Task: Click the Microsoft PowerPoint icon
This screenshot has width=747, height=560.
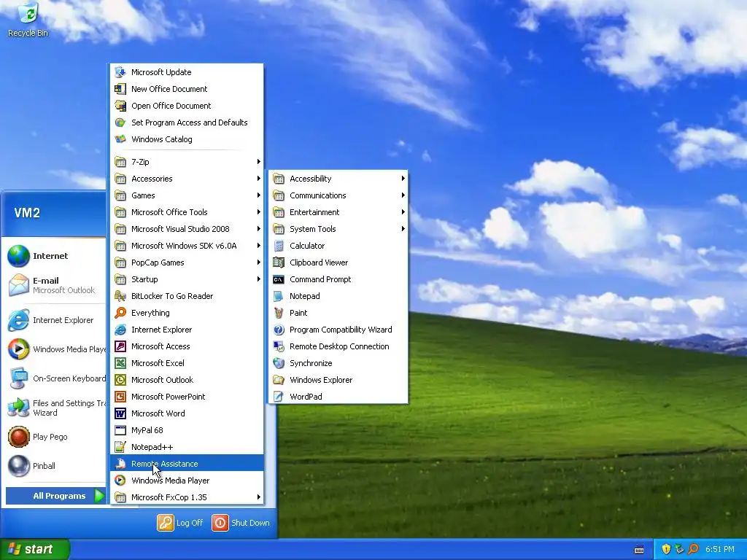Action: coord(120,397)
